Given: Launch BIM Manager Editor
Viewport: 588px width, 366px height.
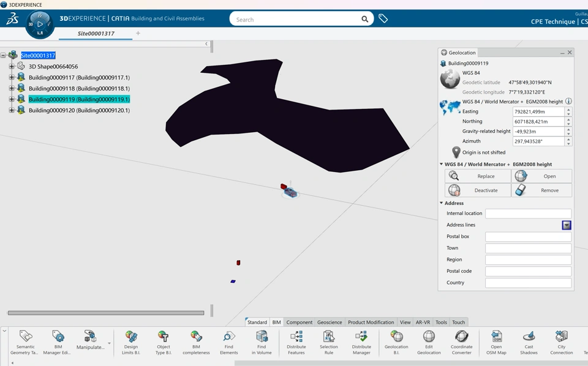Looking at the screenshot, I should coord(58,342).
